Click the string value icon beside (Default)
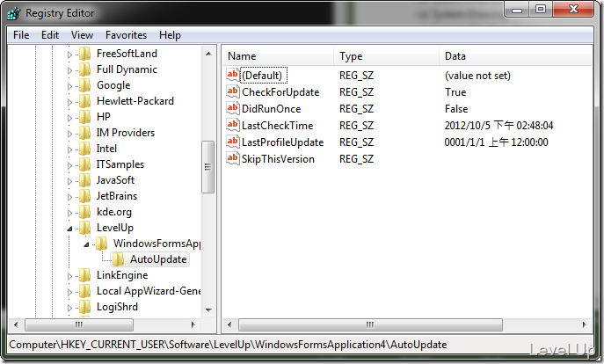 pyautogui.click(x=232, y=75)
